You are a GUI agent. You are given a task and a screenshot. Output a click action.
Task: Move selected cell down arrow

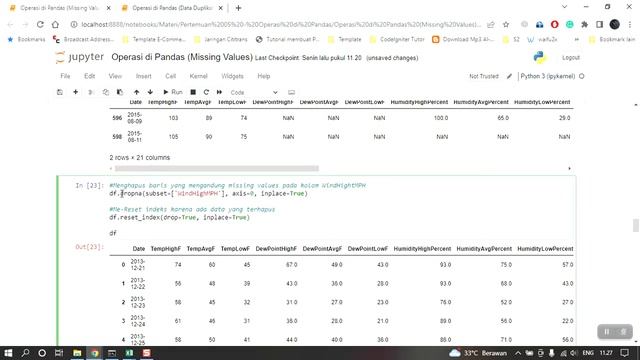pos(150,92)
